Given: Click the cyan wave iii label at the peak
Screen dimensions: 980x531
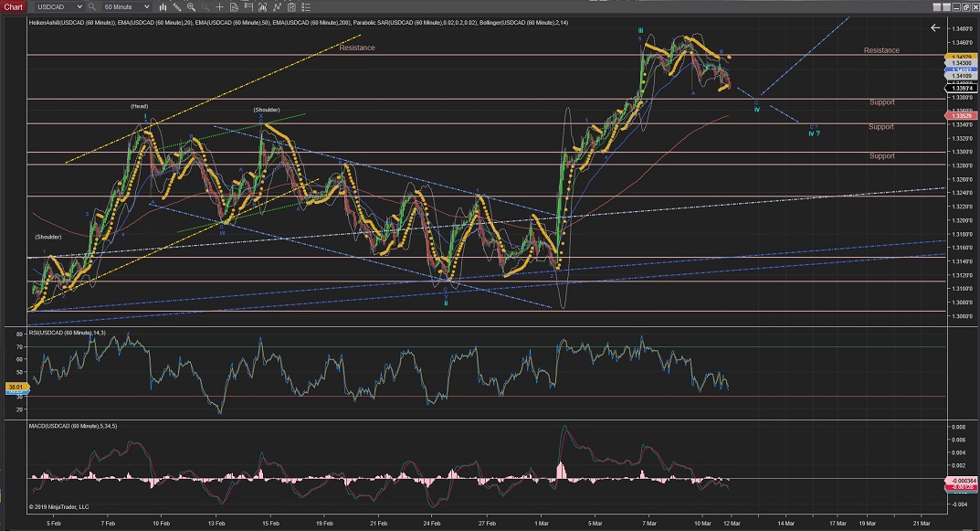Looking at the screenshot, I should 640,31.
